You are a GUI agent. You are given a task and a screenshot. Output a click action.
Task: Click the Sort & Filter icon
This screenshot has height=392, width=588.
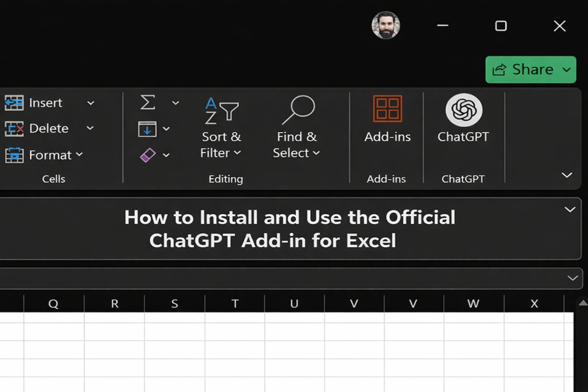(x=221, y=110)
